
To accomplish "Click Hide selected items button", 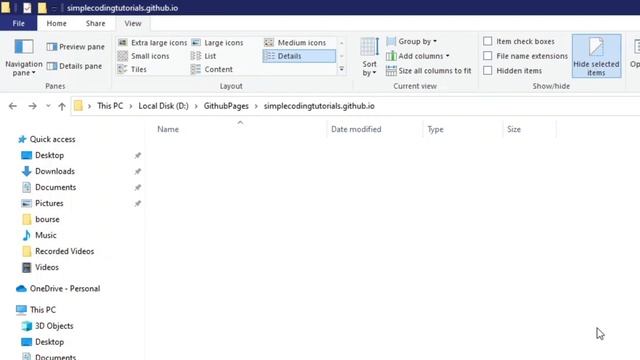I will [596, 56].
